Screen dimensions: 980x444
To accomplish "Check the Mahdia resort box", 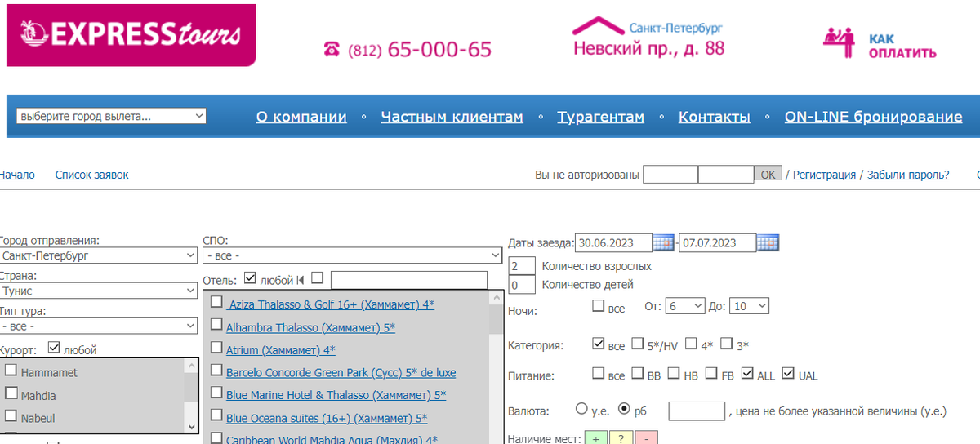I will tap(11, 393).
